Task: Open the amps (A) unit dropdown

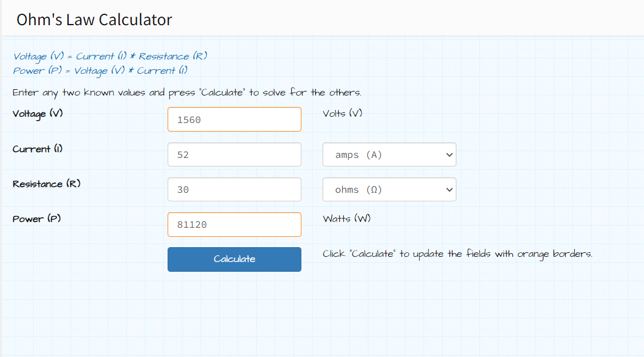Action: (389, 154)
